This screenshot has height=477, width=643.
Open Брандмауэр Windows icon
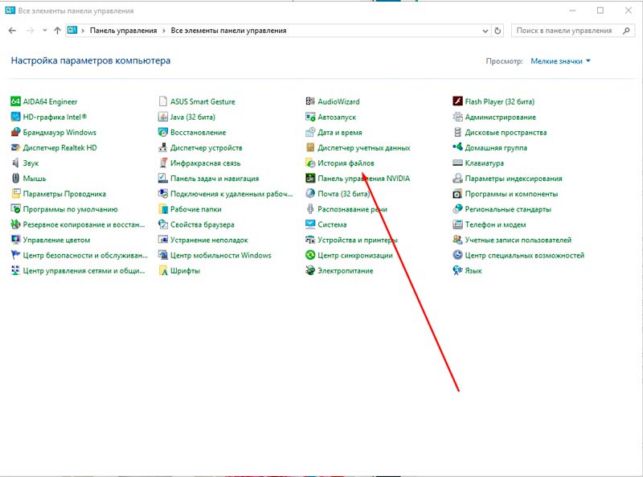click(16, 132)
